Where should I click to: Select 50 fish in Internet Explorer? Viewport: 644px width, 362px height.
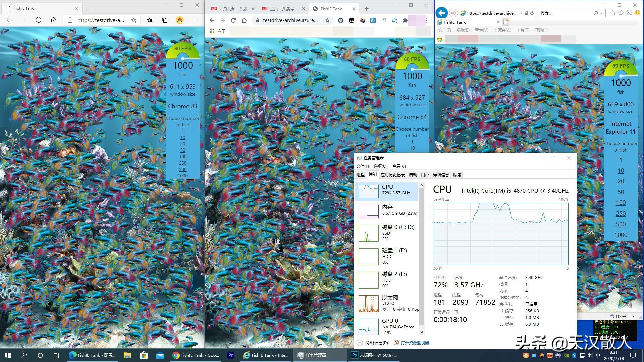pos(621,192)
